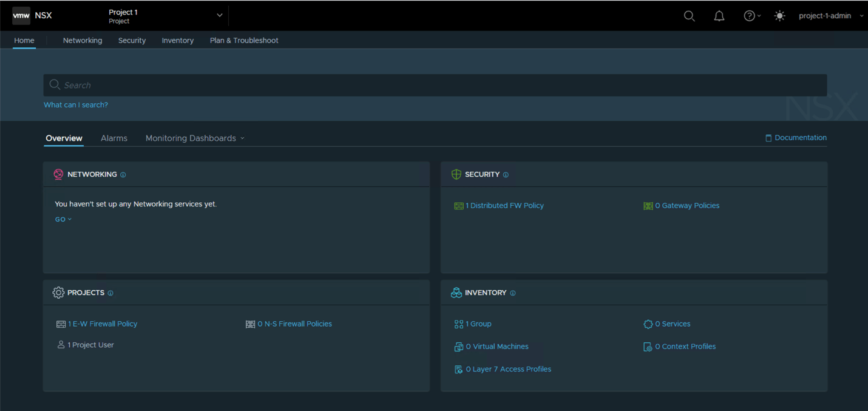Click the Inventory panel icon
Image resolution: width=868 pixels, height=411 pixels.
pyautogui.click(x=456, y=292)
